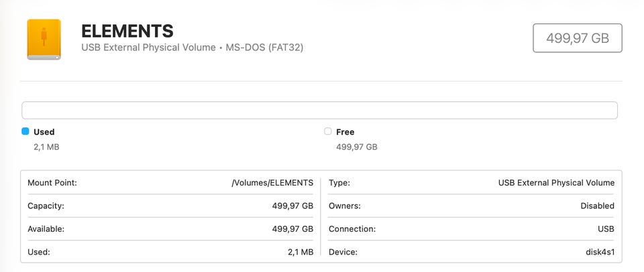Click the Mount Point label
The width and height of the screenshot is (644, 272).
52,183
